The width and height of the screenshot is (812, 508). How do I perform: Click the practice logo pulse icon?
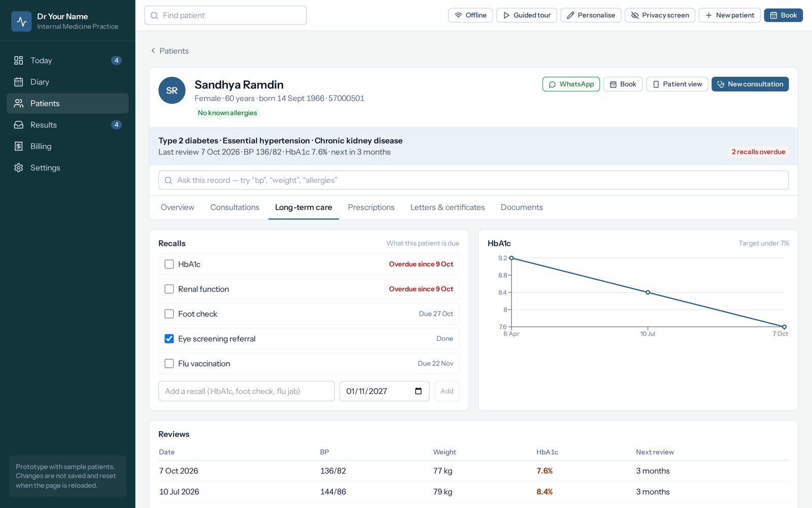(21, 21)
